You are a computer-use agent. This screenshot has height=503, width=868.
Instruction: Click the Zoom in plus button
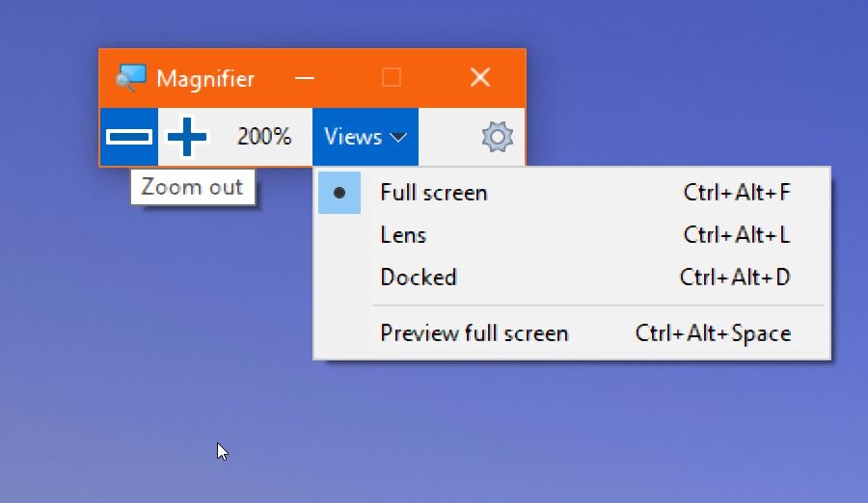187,137
